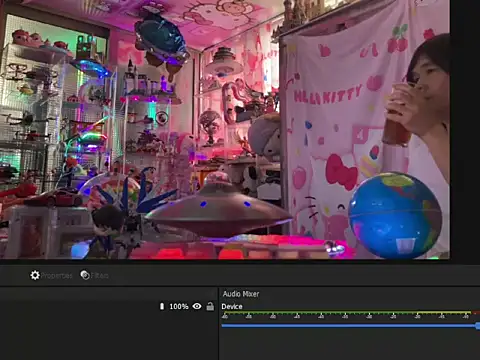This screenshot has width=480, height=360.
Task: Toggle source visibility with the eye icon
Action: point(197,306)
